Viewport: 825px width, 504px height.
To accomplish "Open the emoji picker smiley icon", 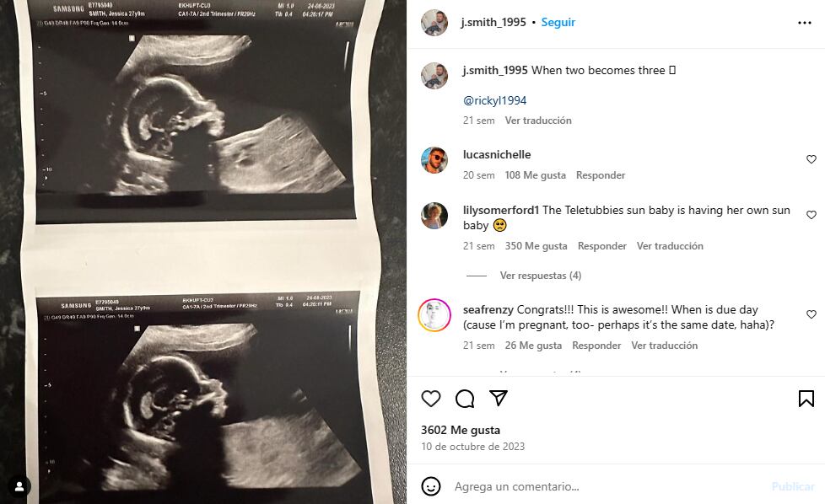I will coord(431,486).
